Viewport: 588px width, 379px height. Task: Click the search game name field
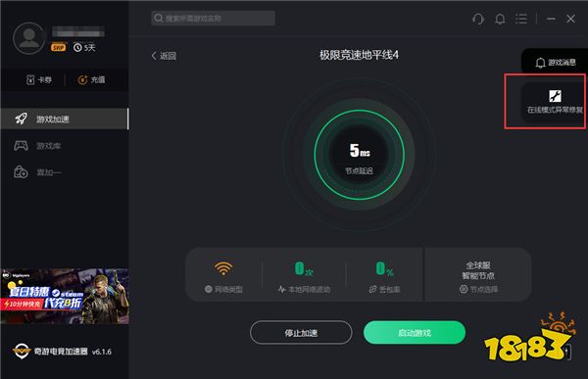coord(213,18)
